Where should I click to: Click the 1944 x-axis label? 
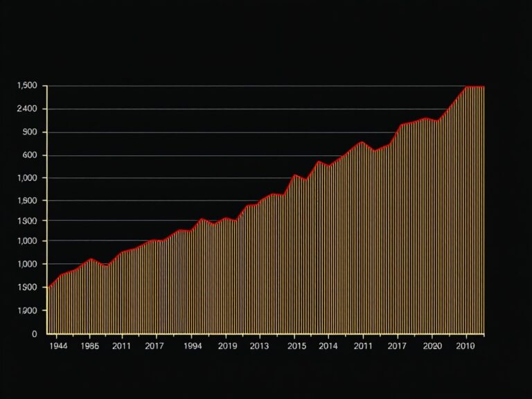click(60, 346)
